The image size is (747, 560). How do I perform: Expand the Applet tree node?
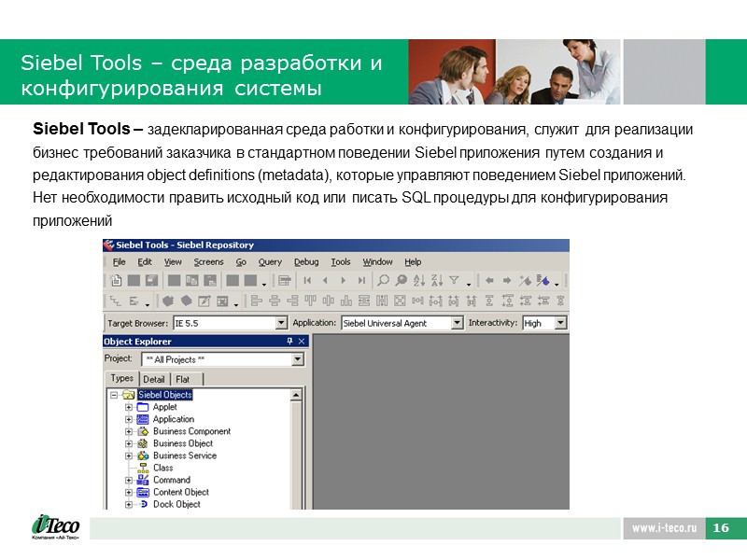[x=129, y=407]
